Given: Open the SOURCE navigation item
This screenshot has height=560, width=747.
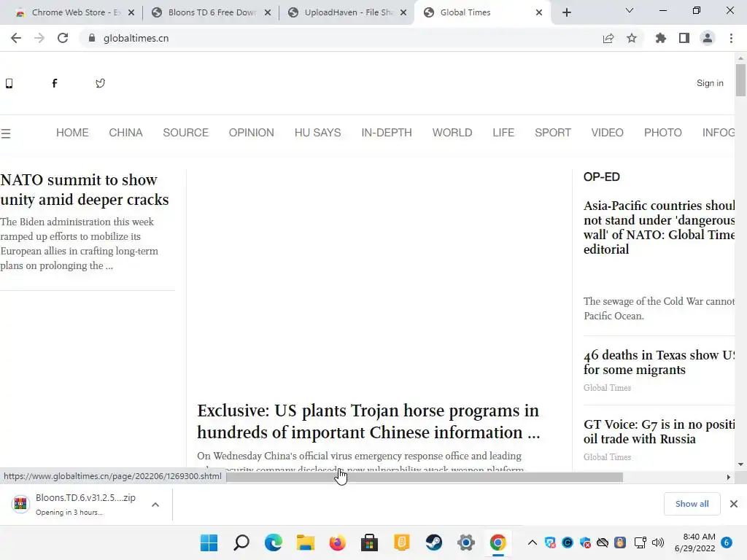Looking at the screenshot, I should [x=186, y=133].
